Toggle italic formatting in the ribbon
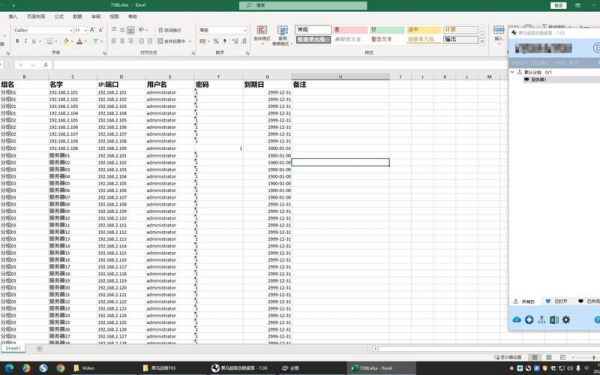 click(x=25, y=41)
